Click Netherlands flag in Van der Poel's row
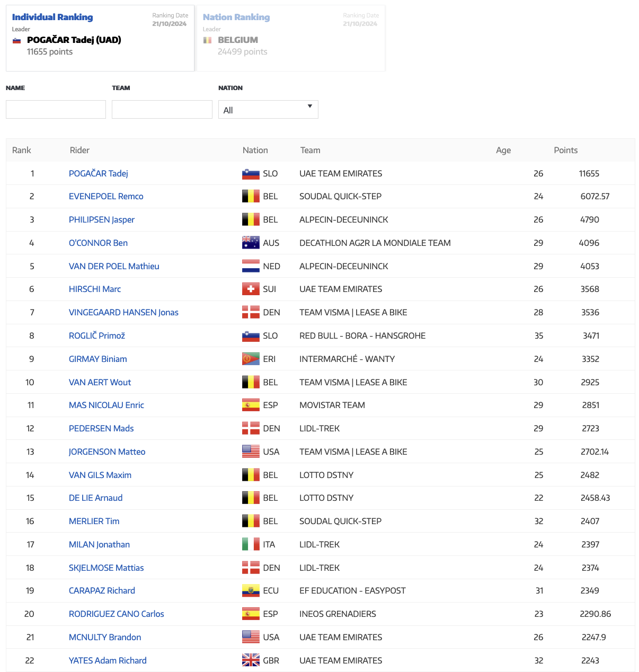Image resolution: width=639 pixels, height=672 pixels. [251, 266]
